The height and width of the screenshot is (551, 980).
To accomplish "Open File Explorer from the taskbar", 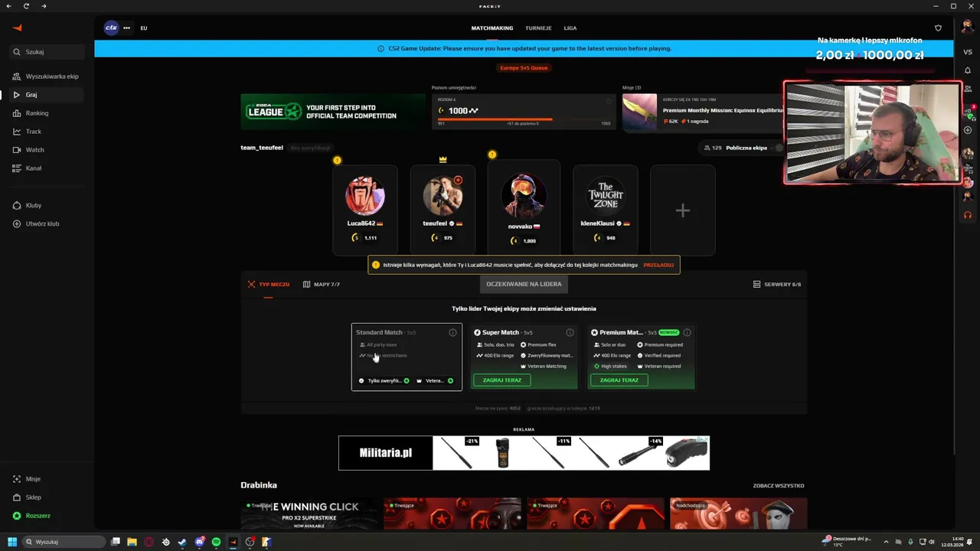I will click(132, 542).
